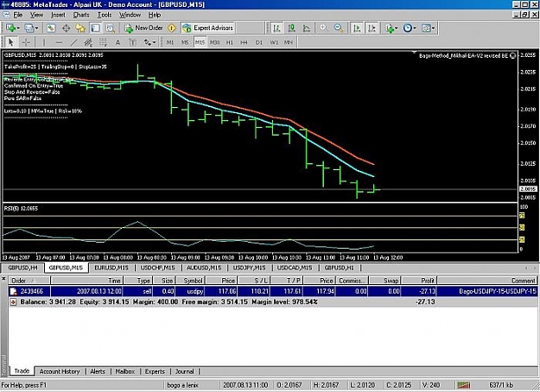Screen dimensions: 540x392
Task: Open the File menu
Action: (x=17, y=15)
